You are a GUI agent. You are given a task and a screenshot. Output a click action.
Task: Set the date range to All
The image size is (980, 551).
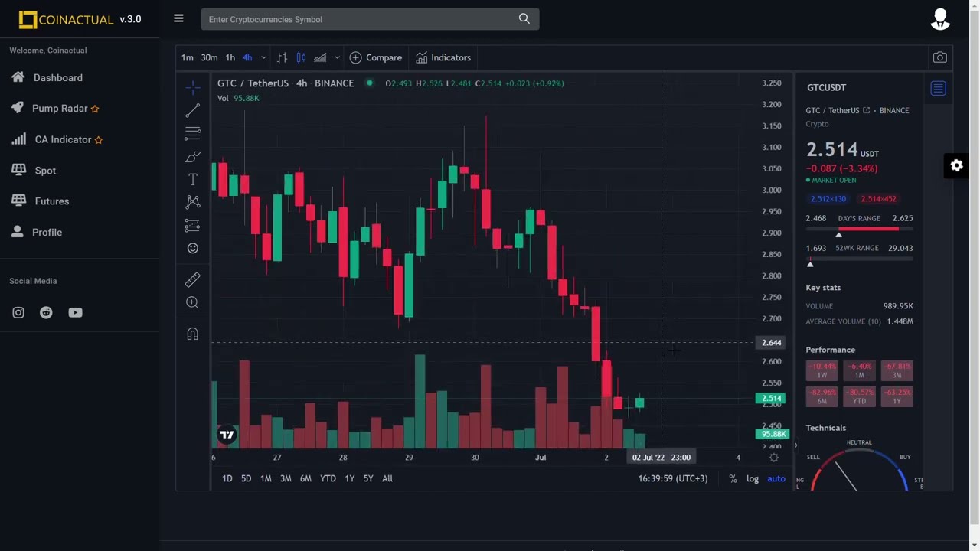(387, 478)
